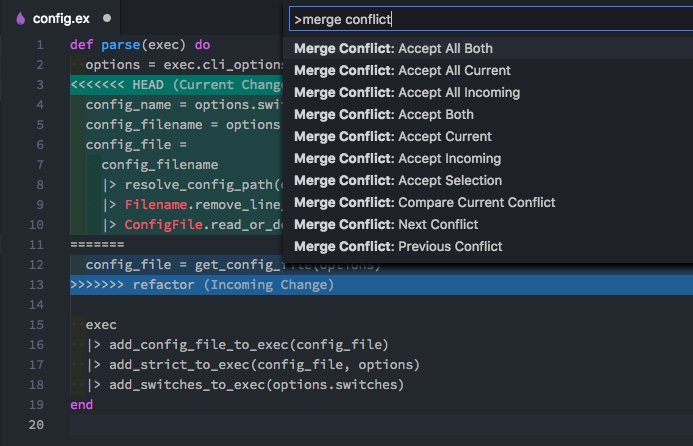This screenshot has width=693, height=446.
Task: Choose Merge Conflict: Accept Selection
Action: coord(488,180)
